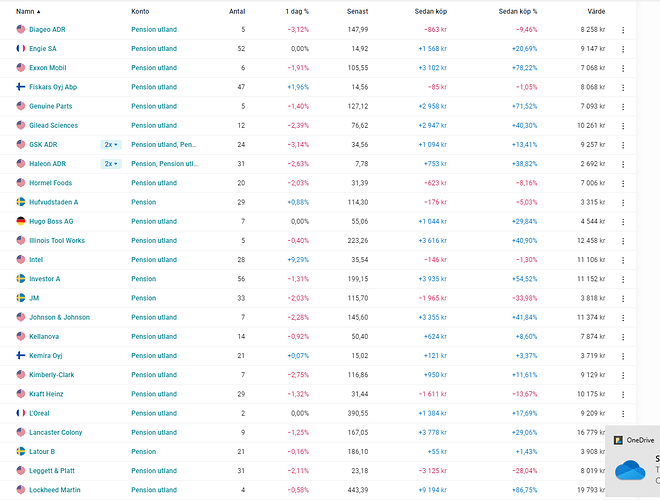Viewport: 660px width, 500px height.
Task: Sort the table by Namn column
Action: [x=28, y=11]
